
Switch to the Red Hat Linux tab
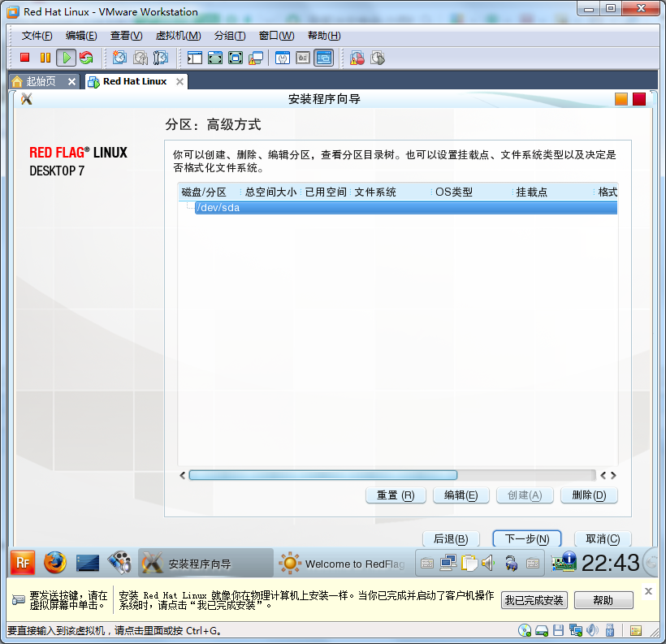click(x=135, y=81)
